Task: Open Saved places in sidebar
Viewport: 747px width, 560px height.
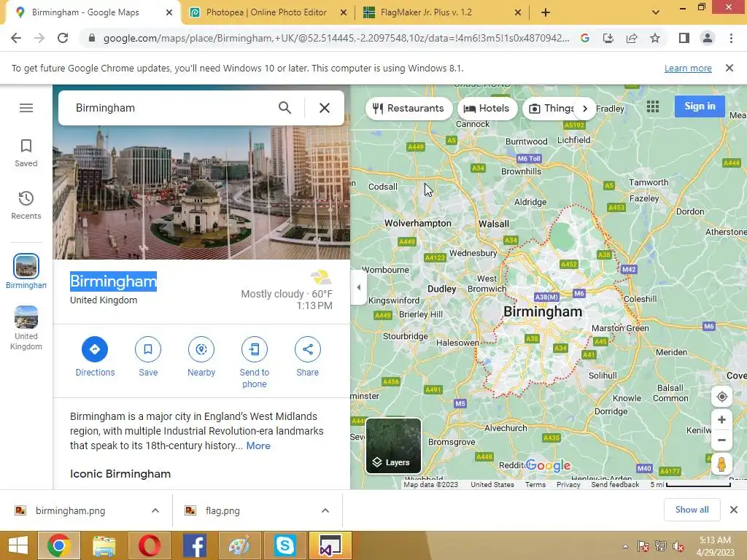Action: pos(26,153)
